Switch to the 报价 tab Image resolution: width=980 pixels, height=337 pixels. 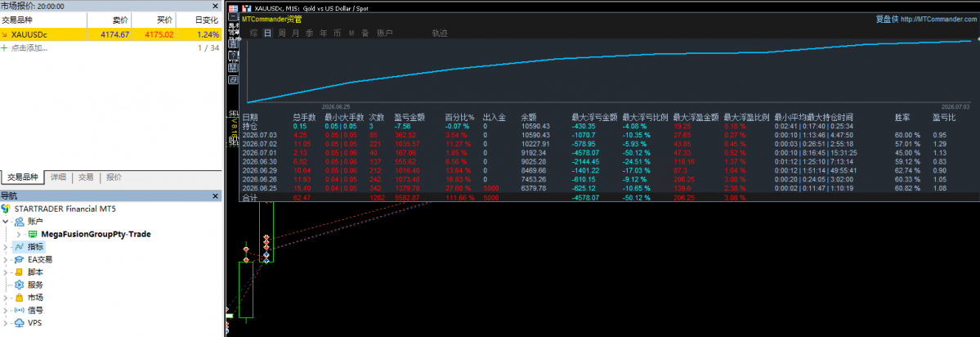click(x=114, y=177)
